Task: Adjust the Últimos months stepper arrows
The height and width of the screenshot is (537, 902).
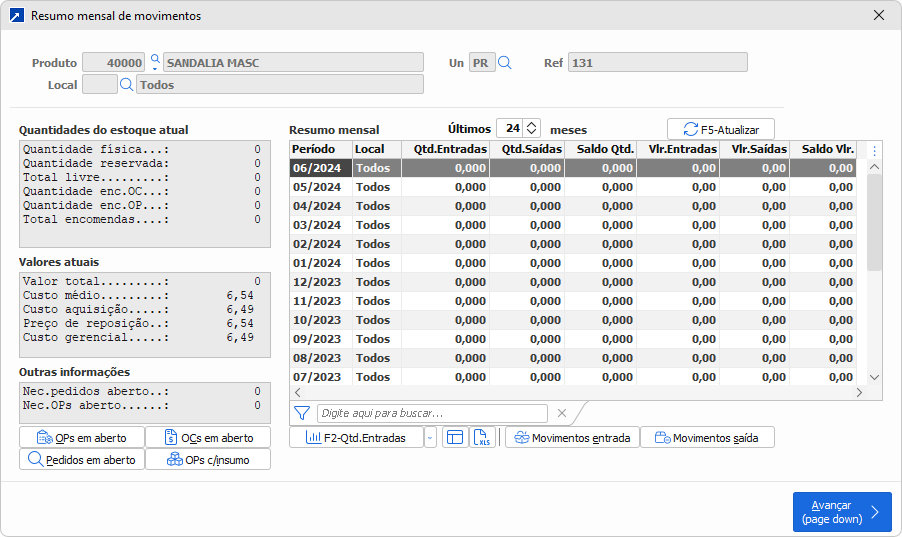Action: coord(532,128)
